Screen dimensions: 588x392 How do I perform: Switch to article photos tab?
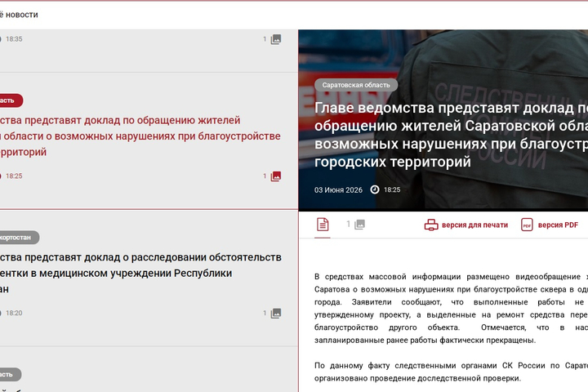355,225
